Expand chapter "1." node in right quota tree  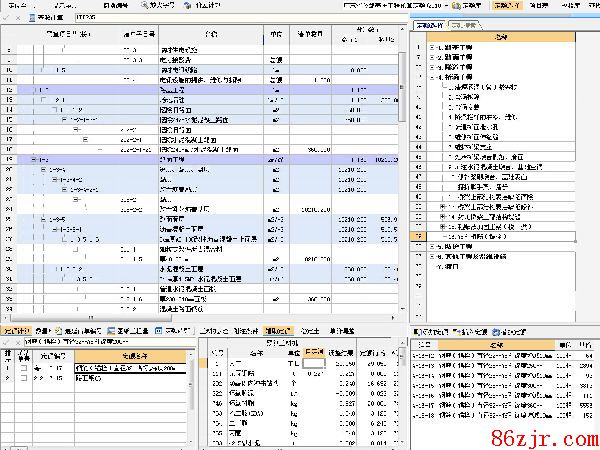tap(431, 47)
